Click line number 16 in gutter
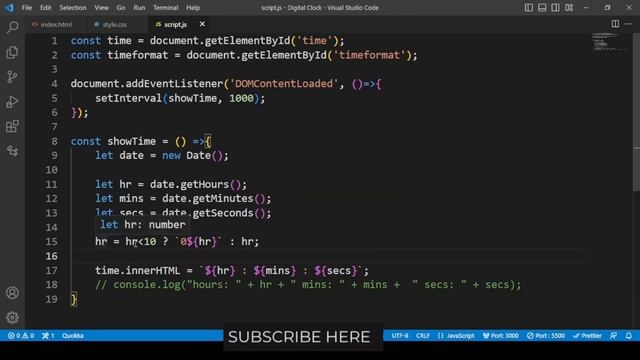This screenshot has height=360, width=640. 51,256
